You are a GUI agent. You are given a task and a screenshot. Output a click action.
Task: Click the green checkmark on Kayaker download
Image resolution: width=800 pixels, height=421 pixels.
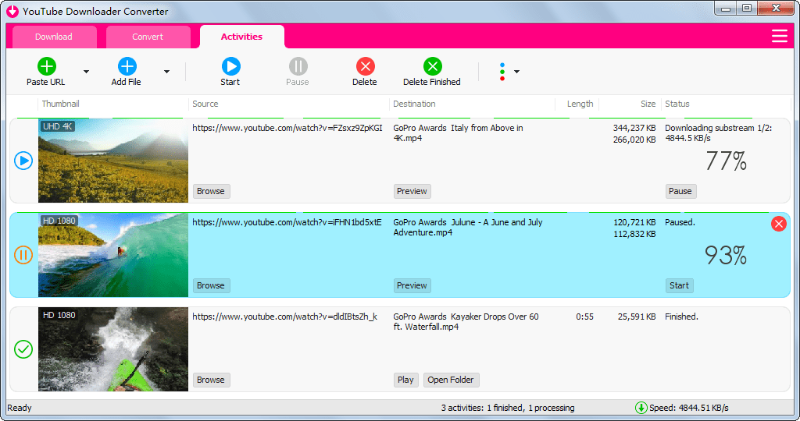[23, 349]
